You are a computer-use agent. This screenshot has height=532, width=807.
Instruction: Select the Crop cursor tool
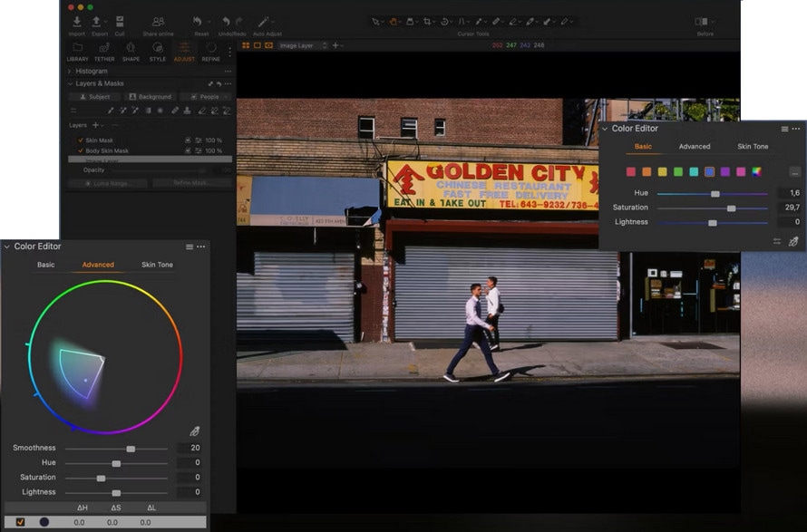(427, 22)
